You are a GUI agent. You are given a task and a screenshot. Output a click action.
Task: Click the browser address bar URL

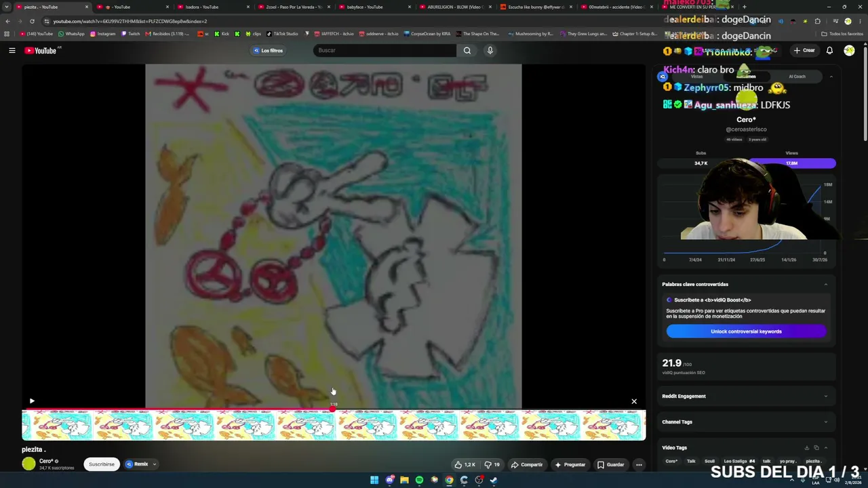pos(130,21)
